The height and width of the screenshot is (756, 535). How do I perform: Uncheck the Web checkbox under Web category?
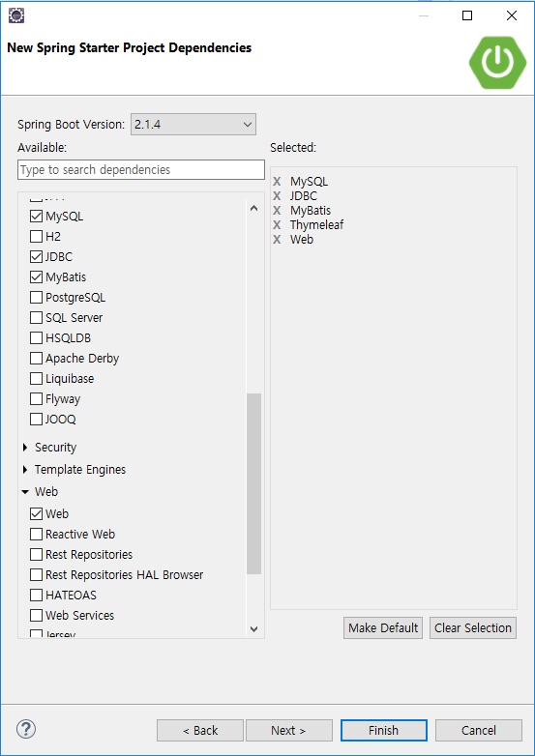coord(36,514)
